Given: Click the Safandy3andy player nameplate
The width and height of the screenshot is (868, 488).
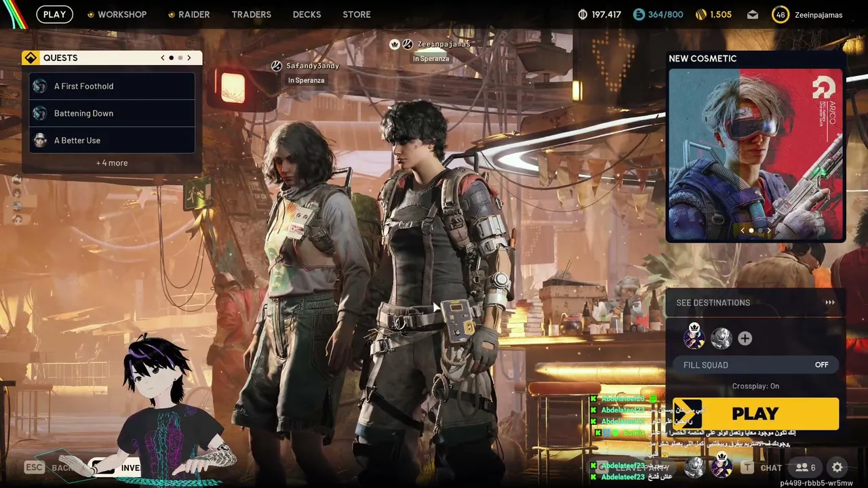Looking at the screenshot, I should click(x=313, y=66).
